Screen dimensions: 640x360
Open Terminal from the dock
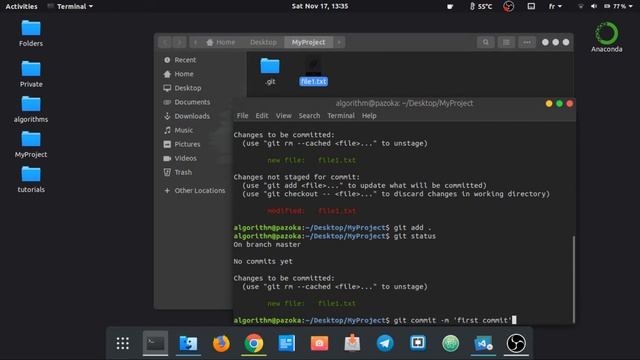[155, 343]
